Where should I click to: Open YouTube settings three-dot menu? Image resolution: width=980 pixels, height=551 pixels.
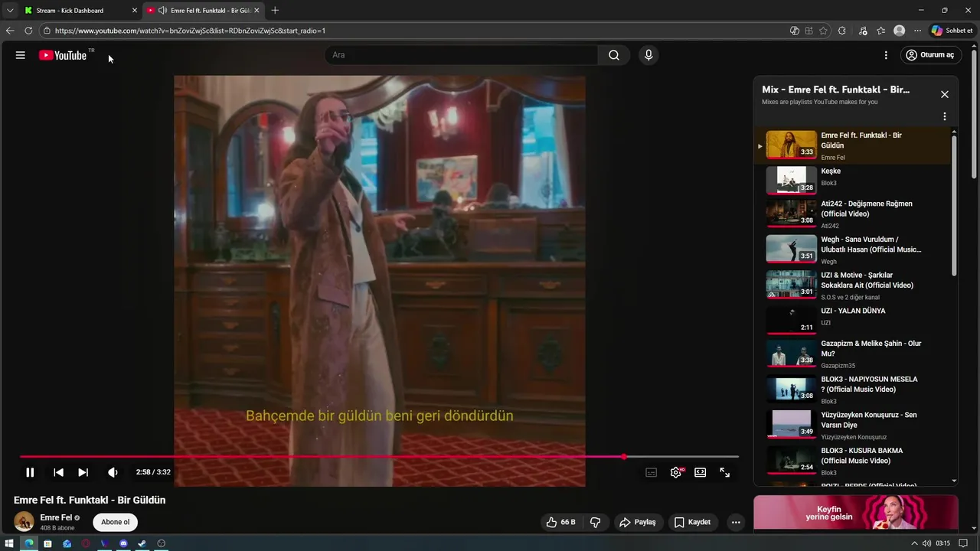point(886,55)
